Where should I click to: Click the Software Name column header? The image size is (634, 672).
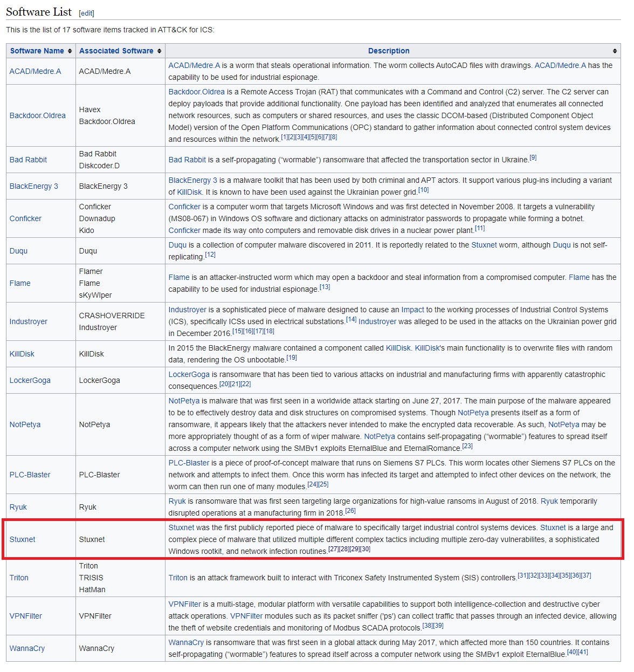(x=37, y=51)
